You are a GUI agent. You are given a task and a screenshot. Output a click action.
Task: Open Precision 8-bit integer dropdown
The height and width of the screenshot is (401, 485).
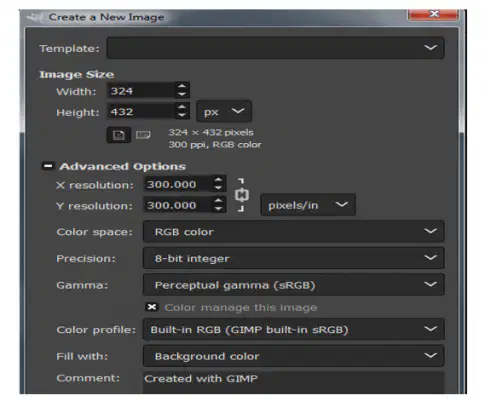point(293,258)
